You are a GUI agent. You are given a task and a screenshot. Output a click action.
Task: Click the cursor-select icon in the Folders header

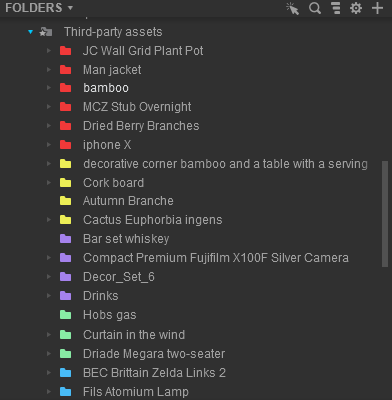tap(292, 8)
